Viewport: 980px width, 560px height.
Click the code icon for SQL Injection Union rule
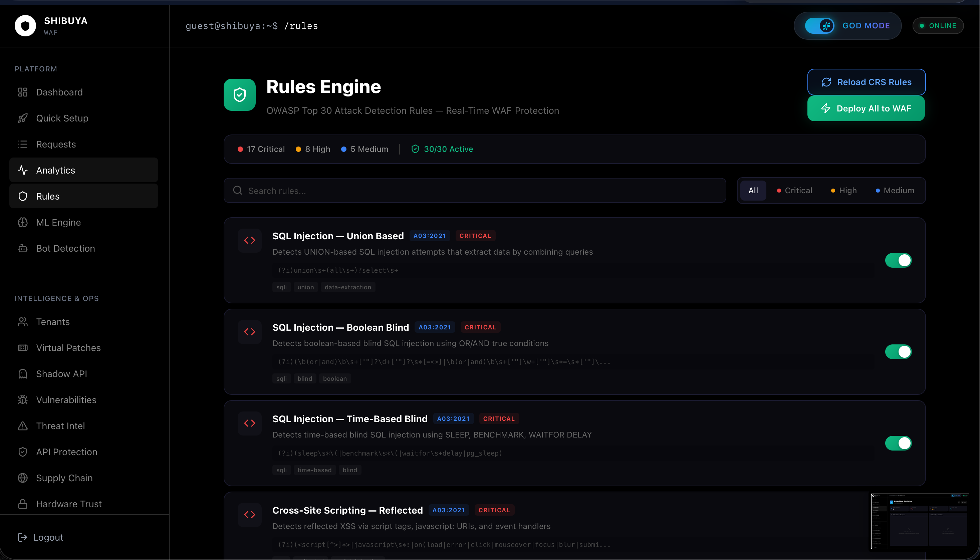pos(250,241)
